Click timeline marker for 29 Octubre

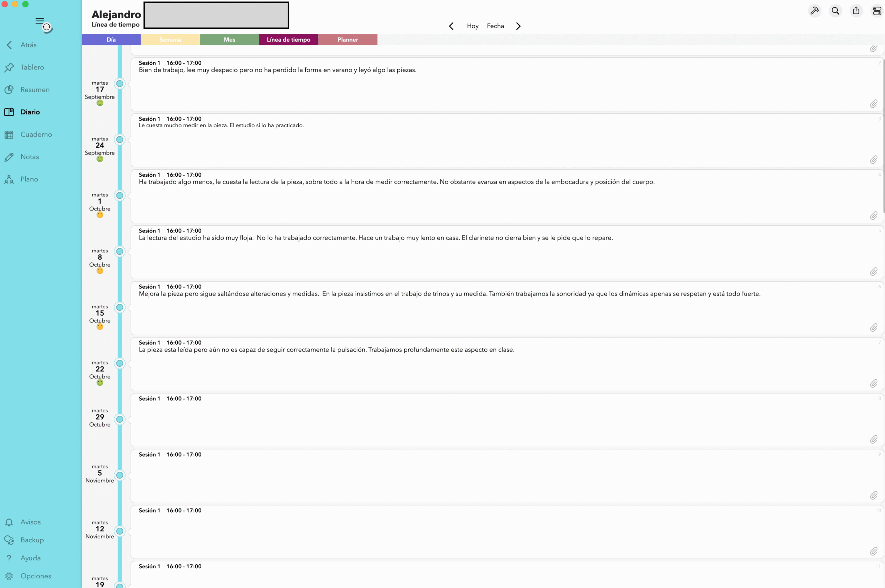pos(120,419)
